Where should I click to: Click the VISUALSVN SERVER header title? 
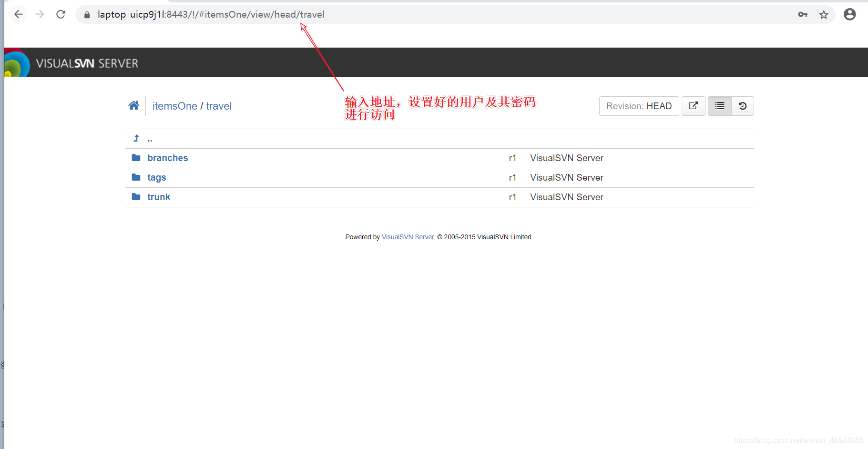(87, 63)
